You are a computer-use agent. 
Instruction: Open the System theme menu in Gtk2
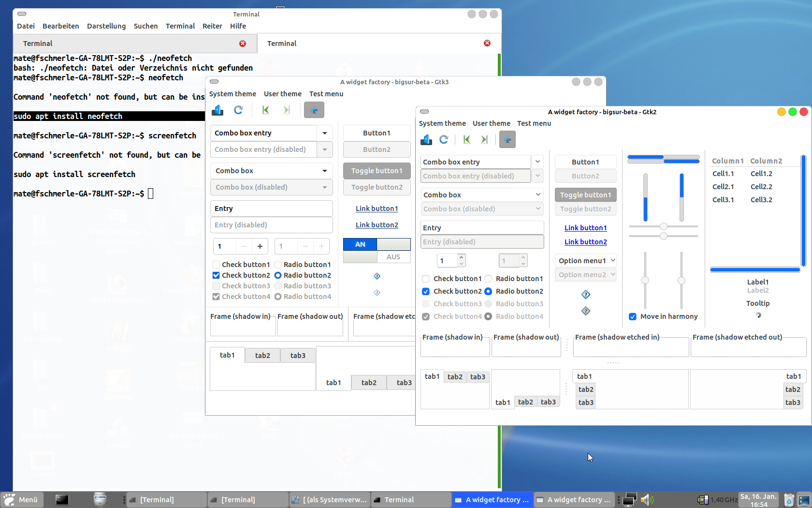click(x=442, y=123)
